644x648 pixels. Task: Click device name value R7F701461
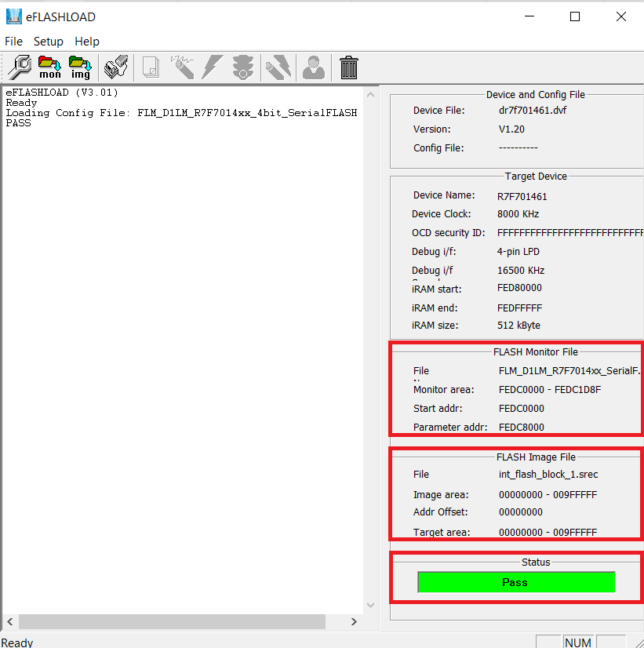(x=522, y=197)
